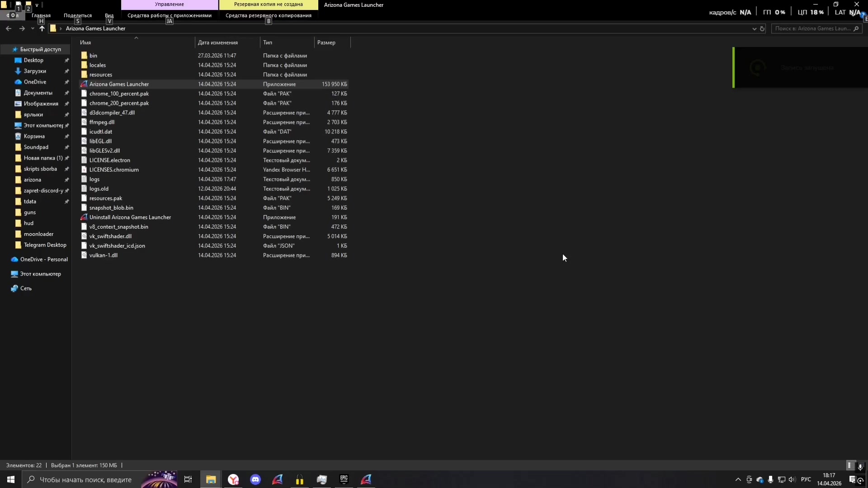The width and height of the screenshot is (868, 488).
Task: Refresh the Arizona Games Launcher folder
Action: pyautogui.click(x=762, y=28)
